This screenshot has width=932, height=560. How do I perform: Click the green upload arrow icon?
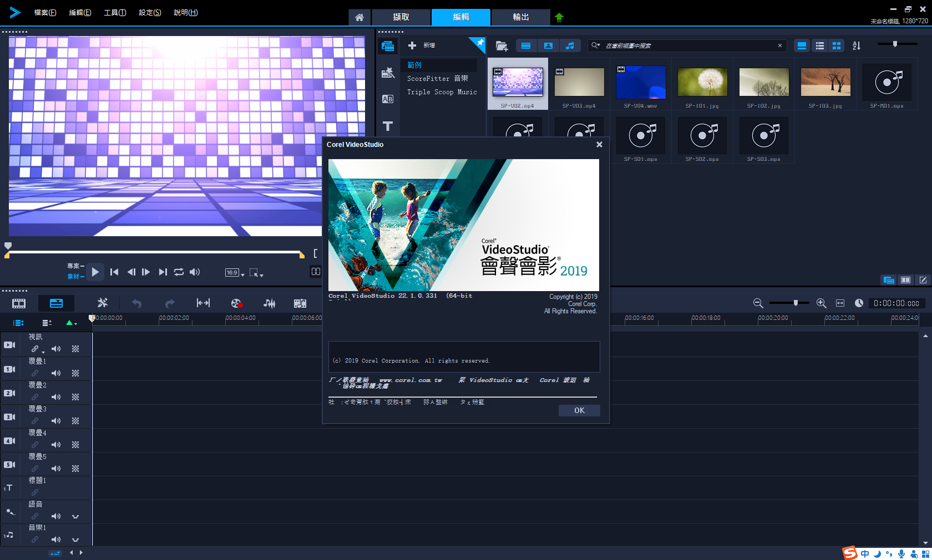pos(559,17)
